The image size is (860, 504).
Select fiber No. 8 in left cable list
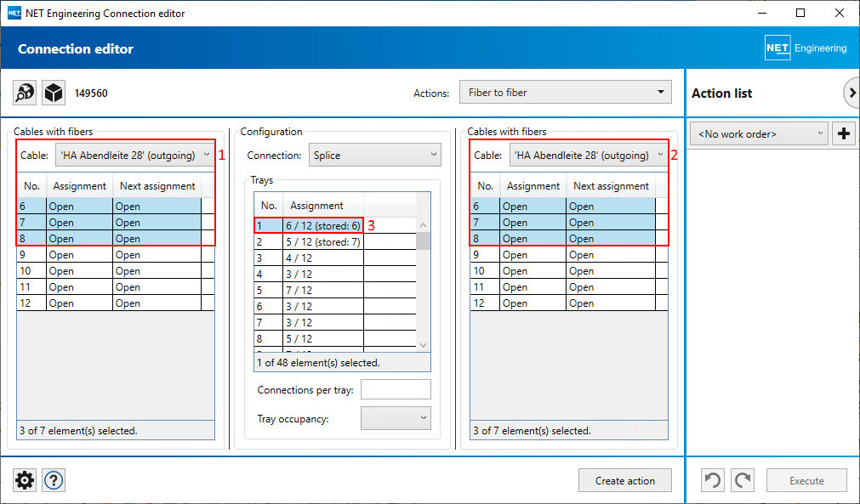point(115,238)
